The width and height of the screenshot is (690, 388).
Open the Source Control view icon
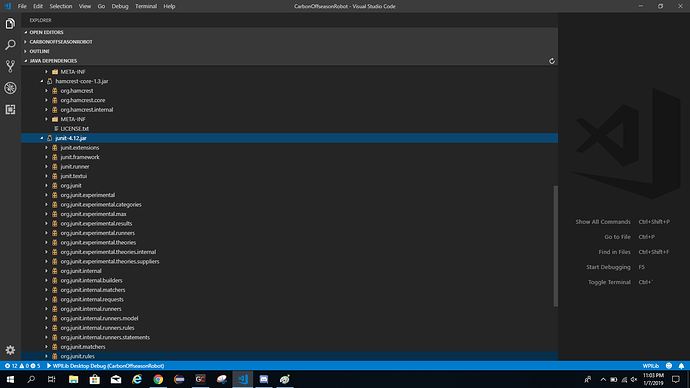10,66
